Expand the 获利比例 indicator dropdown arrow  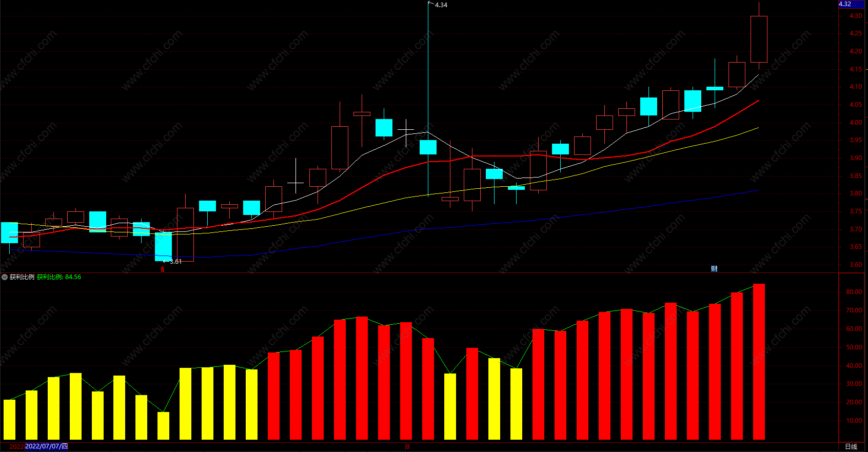pos(5,277)
